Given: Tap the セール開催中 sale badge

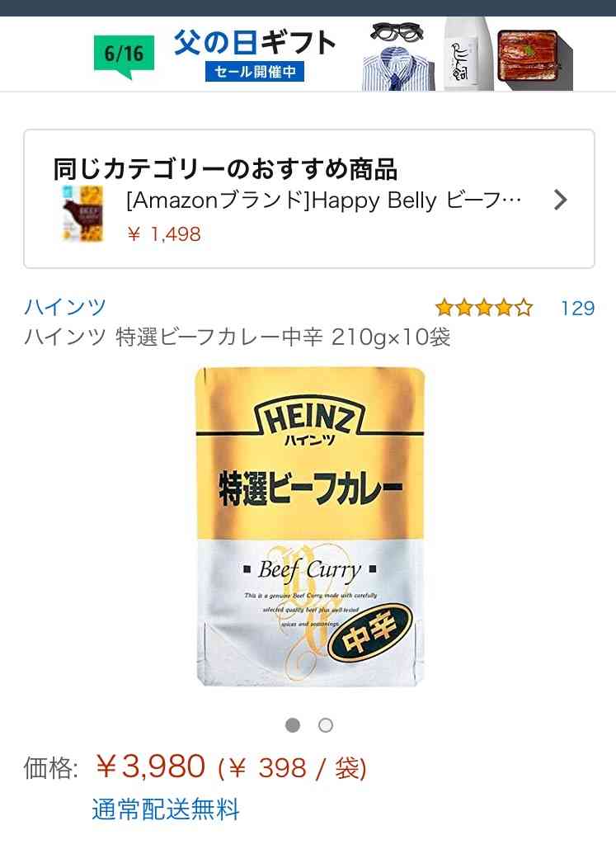Looking at the screenshot, I should tap(255, 72).
